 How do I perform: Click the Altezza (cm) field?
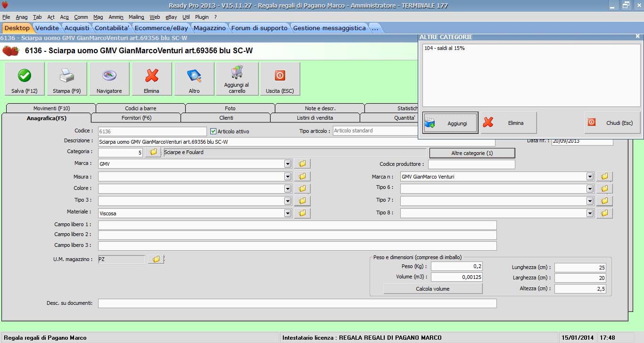tap(580, 289)
